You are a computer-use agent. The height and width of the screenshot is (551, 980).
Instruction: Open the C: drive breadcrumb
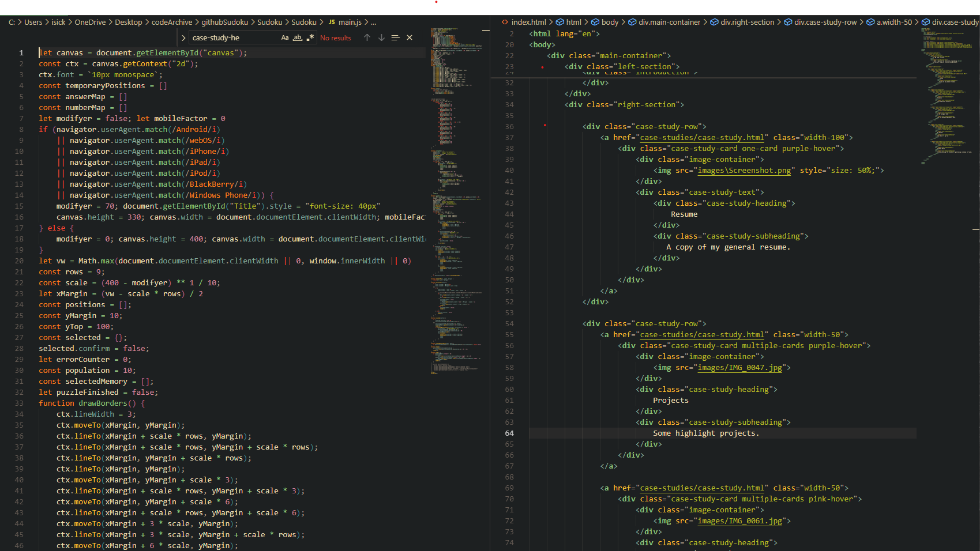[12, 22]
